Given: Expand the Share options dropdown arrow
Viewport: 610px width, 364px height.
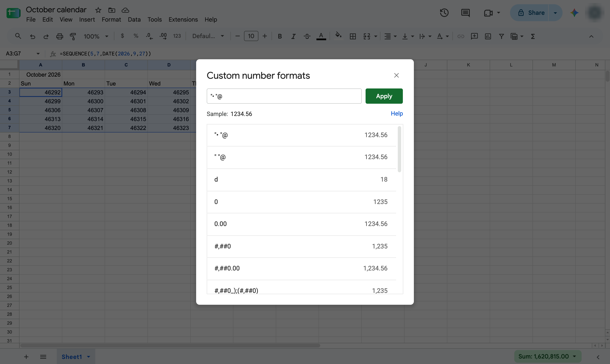Looking at the screenshot, I should [x=555, y=13].
